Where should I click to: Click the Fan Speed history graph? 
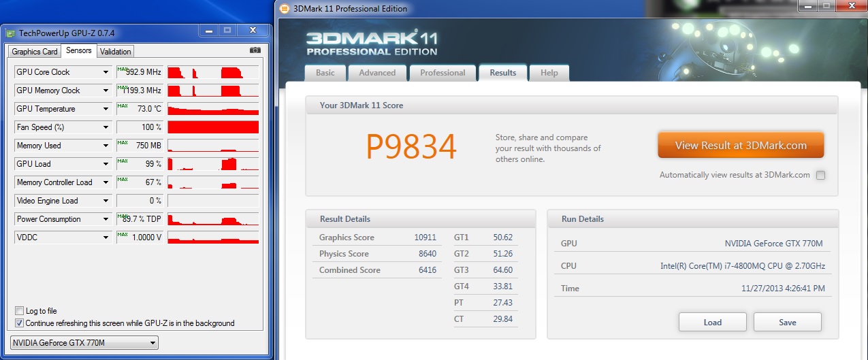pos(213,127)
